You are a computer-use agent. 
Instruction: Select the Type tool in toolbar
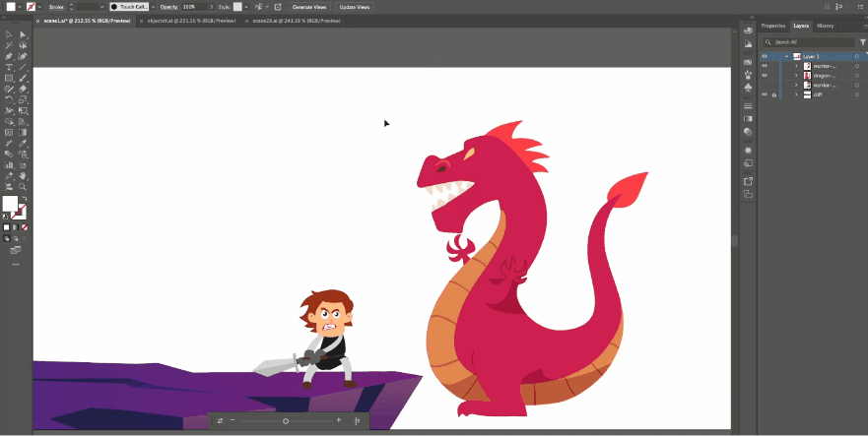tap(9, 67)
